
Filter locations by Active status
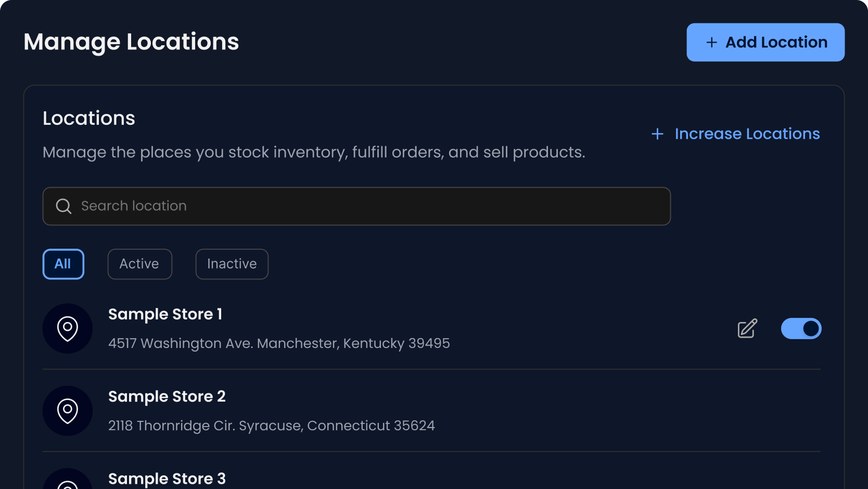[139, 264]
